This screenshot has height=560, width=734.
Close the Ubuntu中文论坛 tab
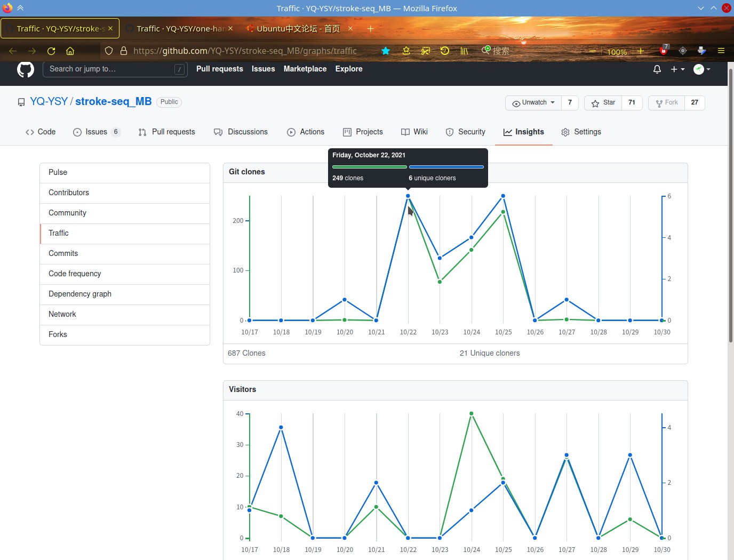coord(350,29)
